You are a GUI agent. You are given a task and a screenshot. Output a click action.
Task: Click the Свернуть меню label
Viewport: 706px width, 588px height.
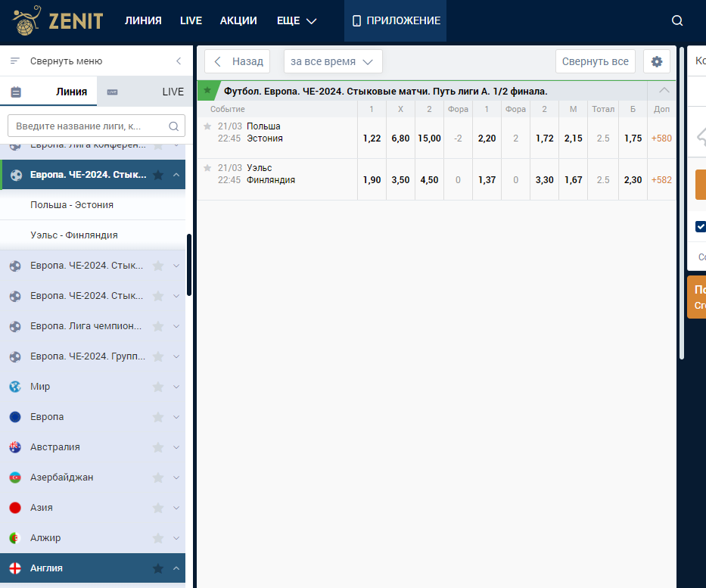[66, 61]
